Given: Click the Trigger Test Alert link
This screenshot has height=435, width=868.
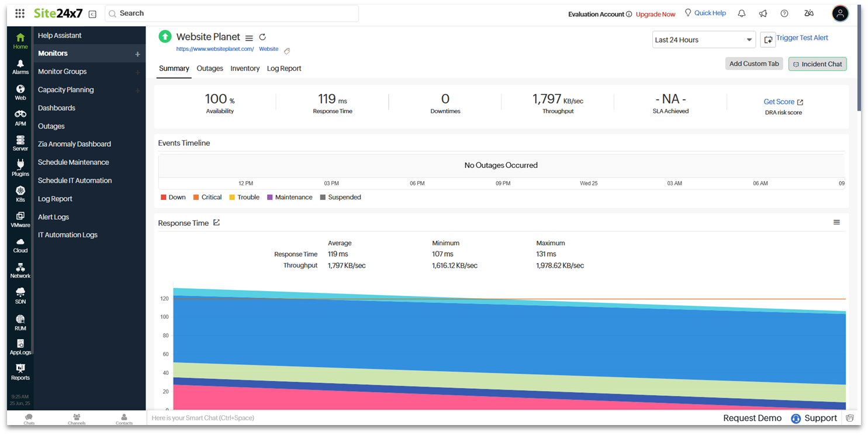Looking at the screenshot, I should [x=802, y=37].
